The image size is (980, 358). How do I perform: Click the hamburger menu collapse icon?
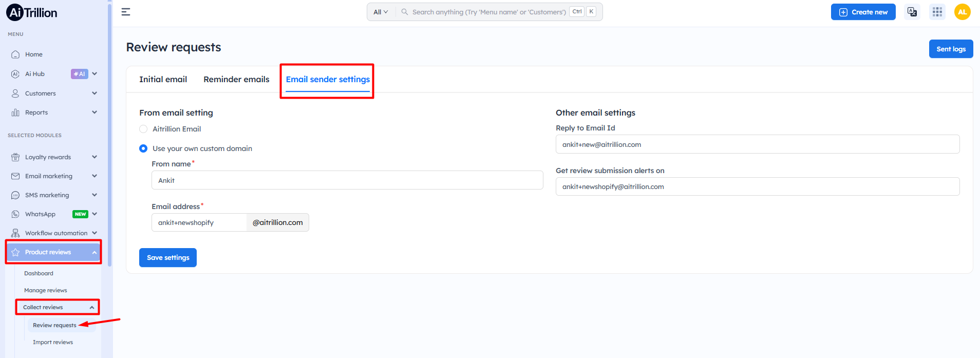[126, 12]
